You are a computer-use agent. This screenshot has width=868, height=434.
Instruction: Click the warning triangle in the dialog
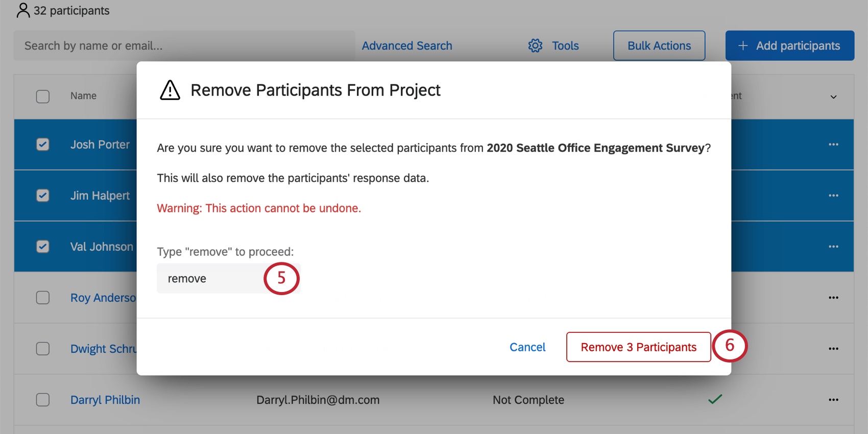coord(170,90)
